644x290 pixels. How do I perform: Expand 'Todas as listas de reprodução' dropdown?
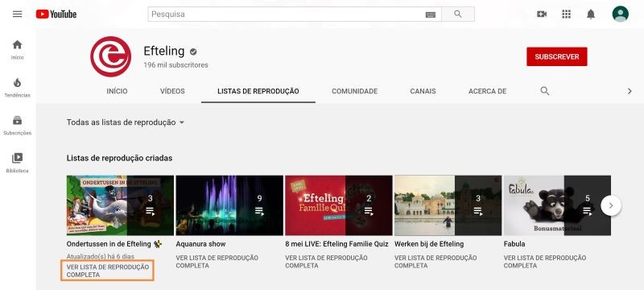pos(126,122)
